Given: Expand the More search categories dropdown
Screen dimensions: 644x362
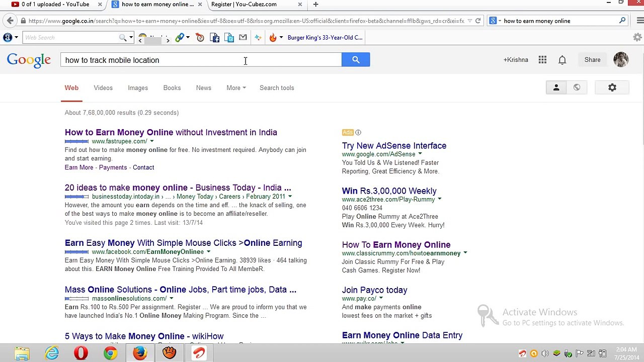Looking at the screenshot, I should pos(236,88).
